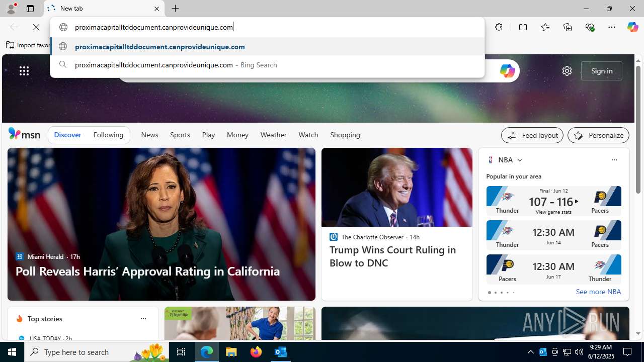This screenshot has height=362, width=644.
Task: Click the Sign in button
Action: click(602, 71)
